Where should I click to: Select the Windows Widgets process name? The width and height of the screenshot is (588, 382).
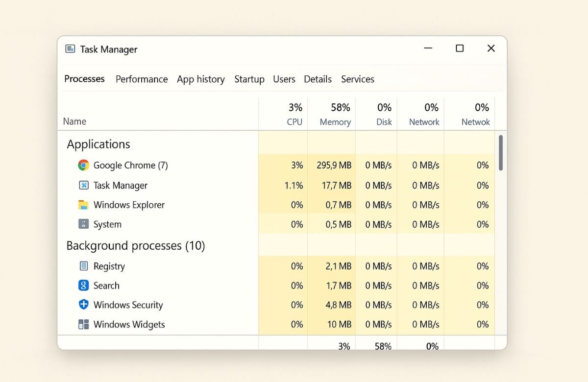click(129, 324)
